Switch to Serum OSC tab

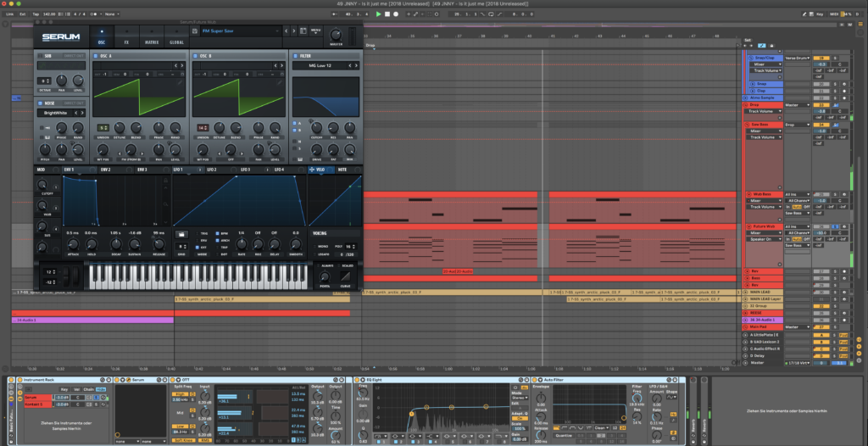pyautogui.click(x=102, y=36)
